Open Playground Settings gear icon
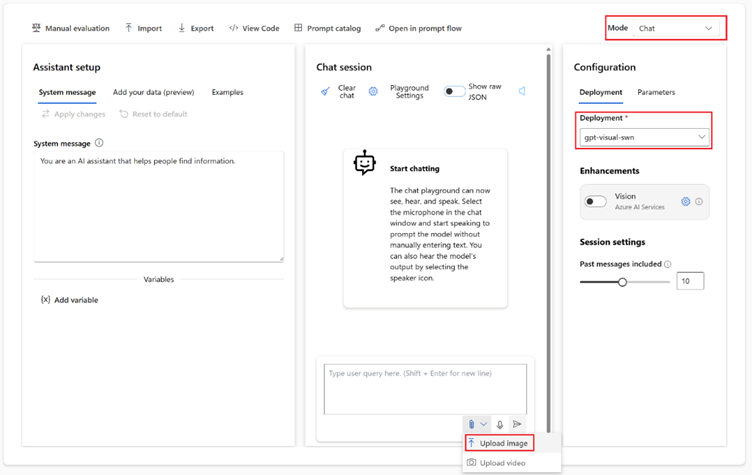Image resolution: width=752 pixels, height=475 pixels. 373,91
